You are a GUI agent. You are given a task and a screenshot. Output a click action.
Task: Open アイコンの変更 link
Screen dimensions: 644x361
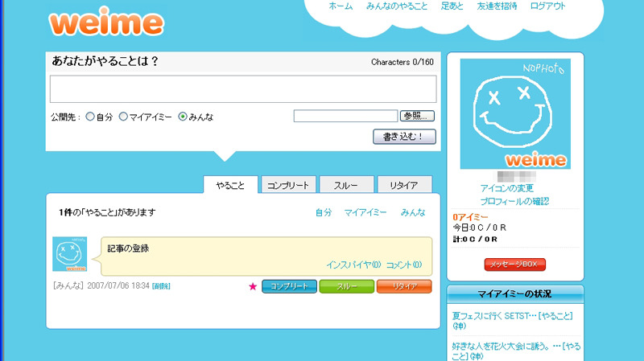tap(507, 188)
